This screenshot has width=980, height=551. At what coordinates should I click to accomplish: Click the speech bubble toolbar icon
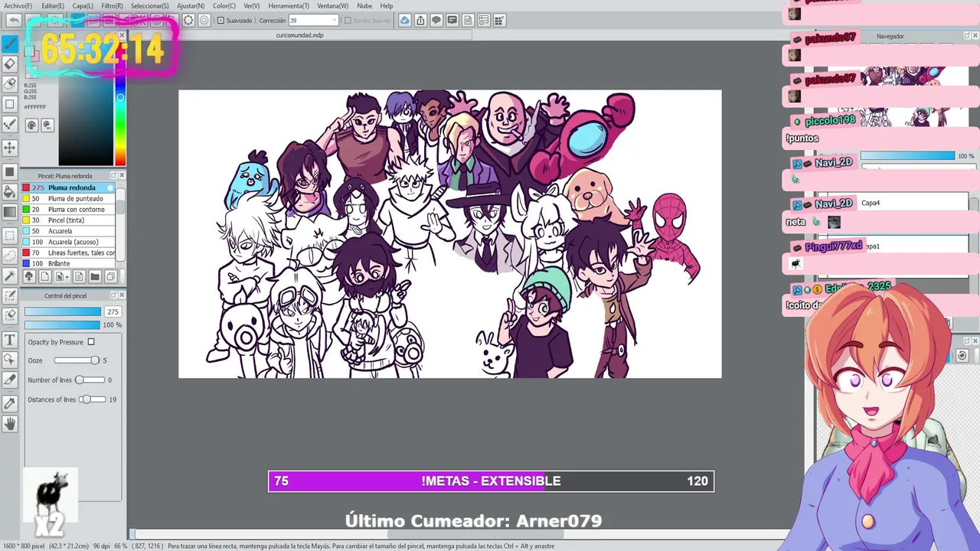click(436, 21)
